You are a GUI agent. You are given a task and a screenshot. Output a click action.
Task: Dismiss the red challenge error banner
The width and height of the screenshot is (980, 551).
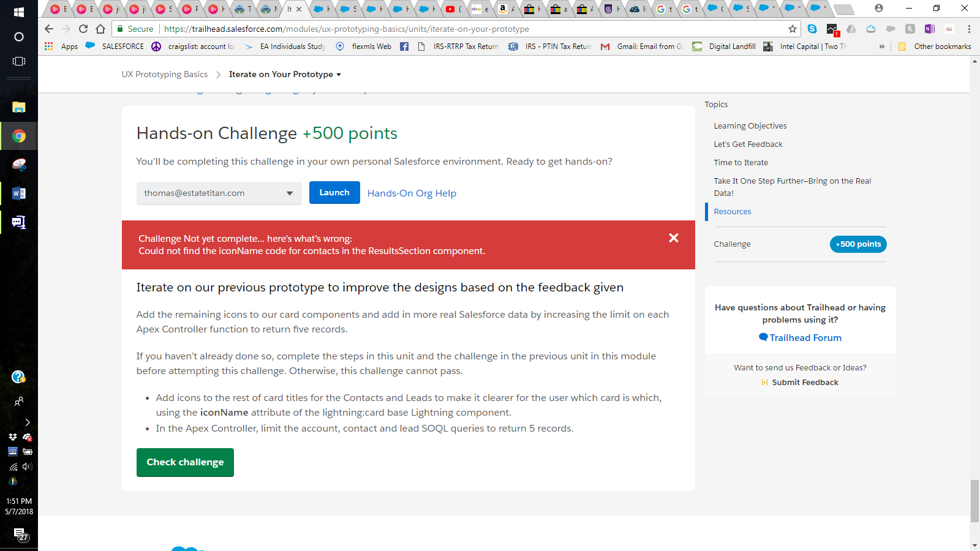pyautogui.click(x=673, y=238)
